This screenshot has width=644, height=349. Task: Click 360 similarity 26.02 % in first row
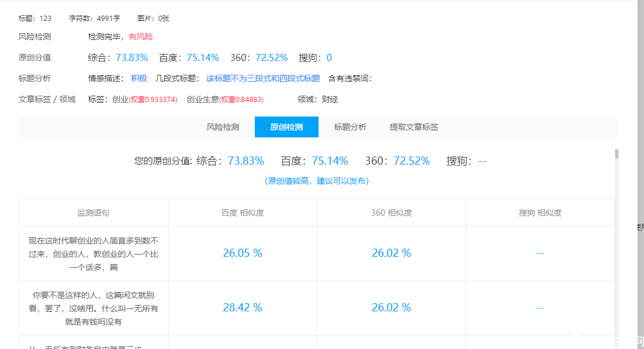(391, 253)
